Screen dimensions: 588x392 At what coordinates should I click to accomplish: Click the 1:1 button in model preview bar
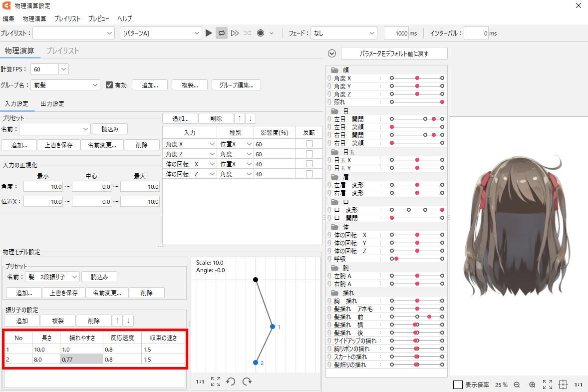point(578,385)
